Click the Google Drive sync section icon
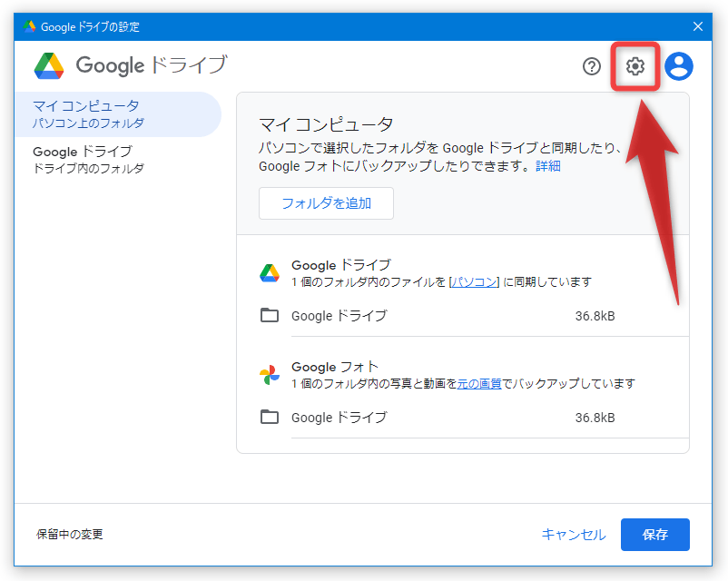 point(270,273)
